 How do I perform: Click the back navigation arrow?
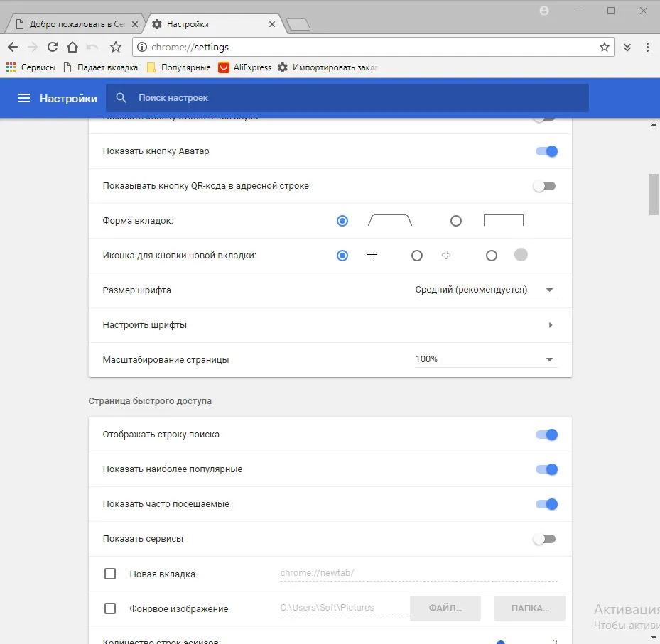(x=13, y=47)
